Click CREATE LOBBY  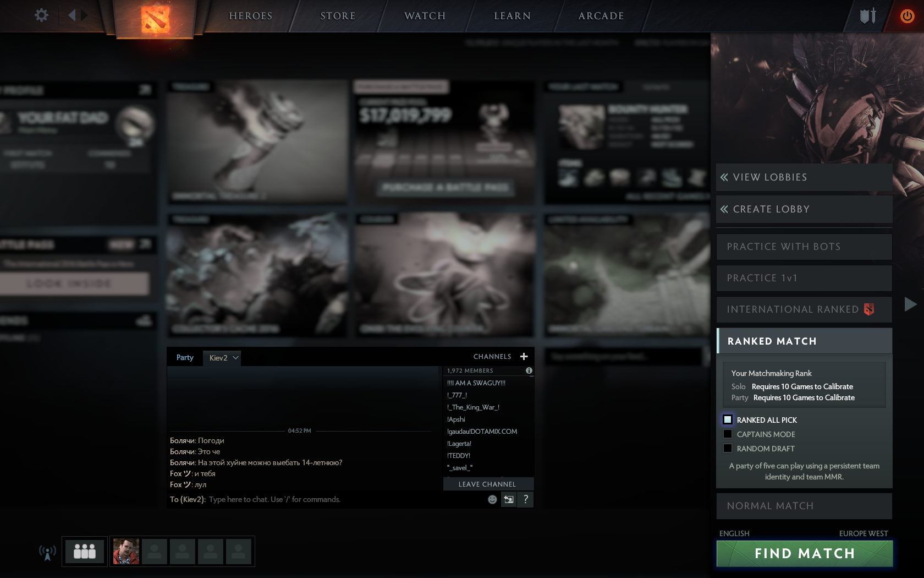pos(804,209)
